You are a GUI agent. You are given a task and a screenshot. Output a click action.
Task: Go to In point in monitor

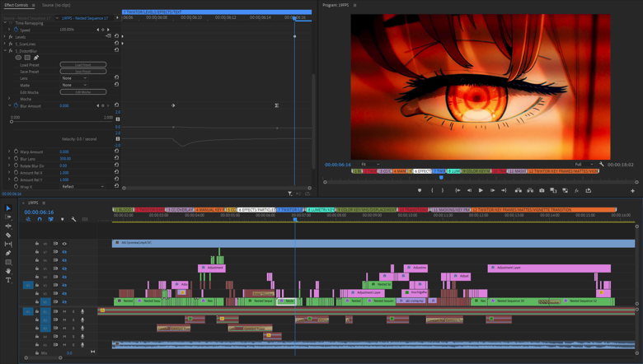(458, 190)
